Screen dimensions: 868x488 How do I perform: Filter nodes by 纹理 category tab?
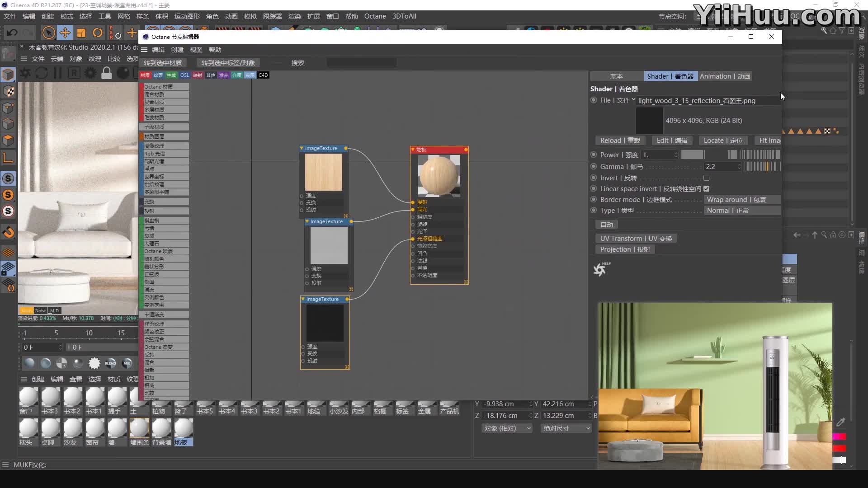[x=158, y=75]
